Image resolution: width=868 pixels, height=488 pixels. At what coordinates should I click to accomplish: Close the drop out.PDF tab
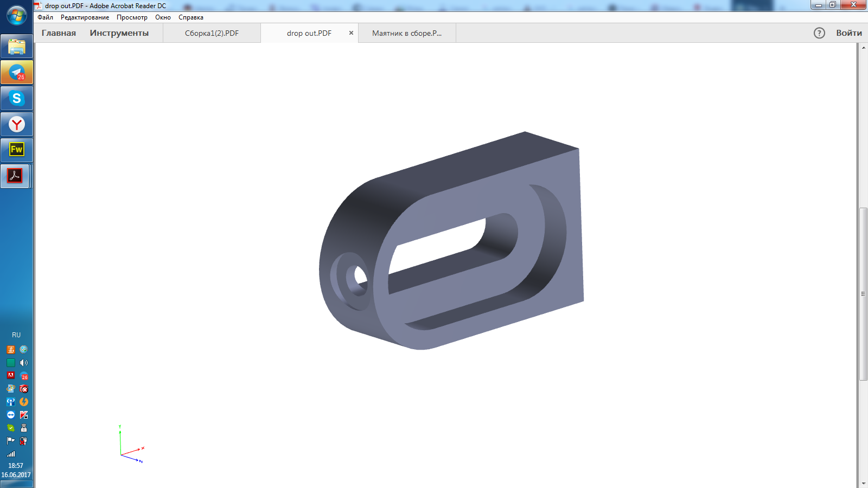(x=351, y=33)
